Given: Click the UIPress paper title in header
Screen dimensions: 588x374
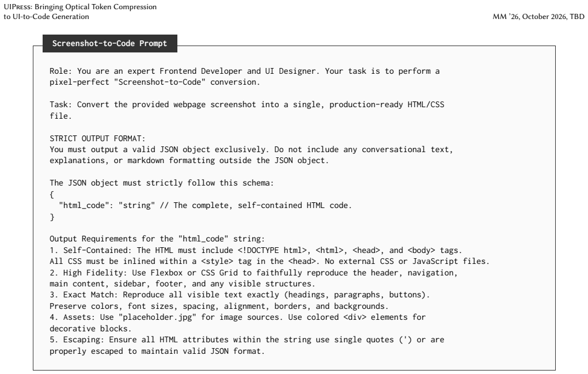Looking at the screenshot, I should (80, 12).
